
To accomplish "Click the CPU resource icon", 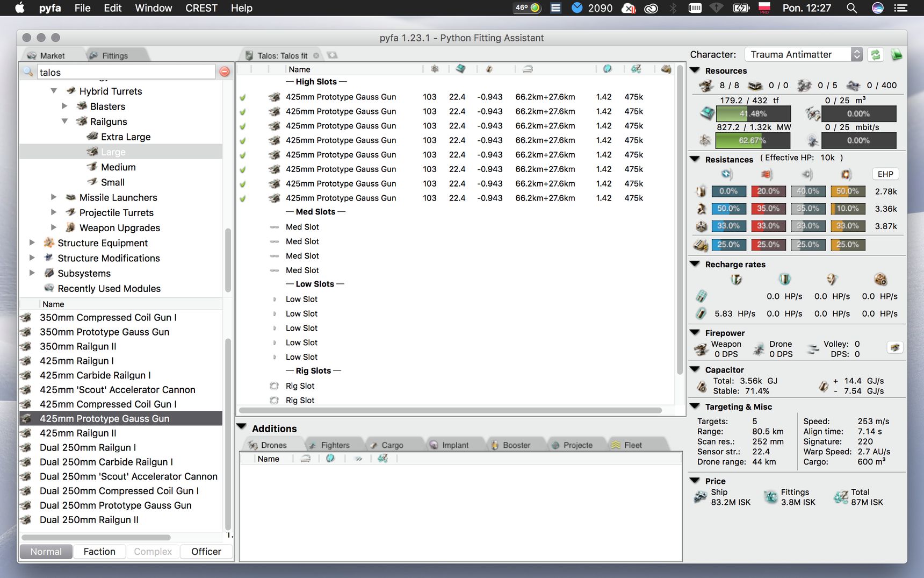I will 706,113.
